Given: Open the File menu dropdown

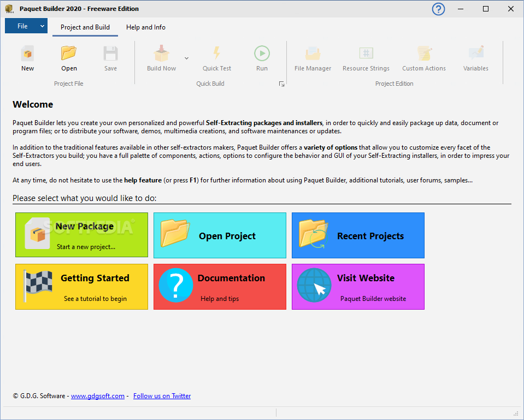Looking at the screenshot, I should 26,26.
